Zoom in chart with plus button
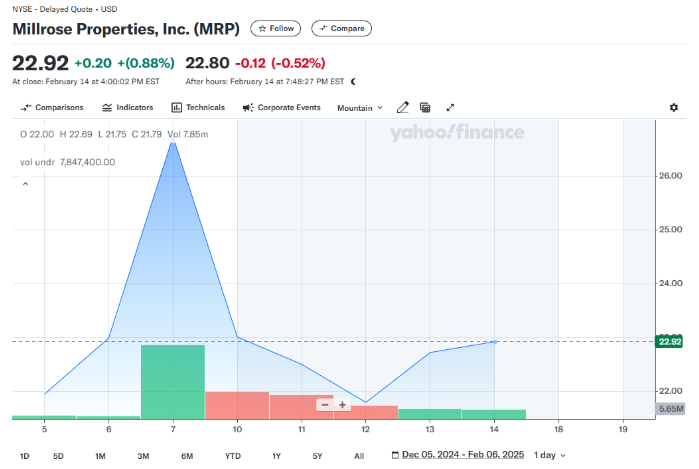 [342, 405]
